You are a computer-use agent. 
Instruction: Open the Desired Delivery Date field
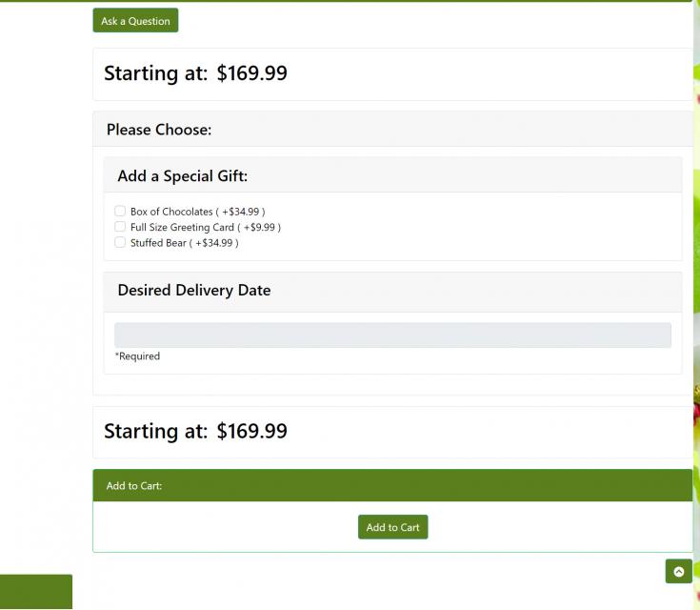(x=392, y=335)
